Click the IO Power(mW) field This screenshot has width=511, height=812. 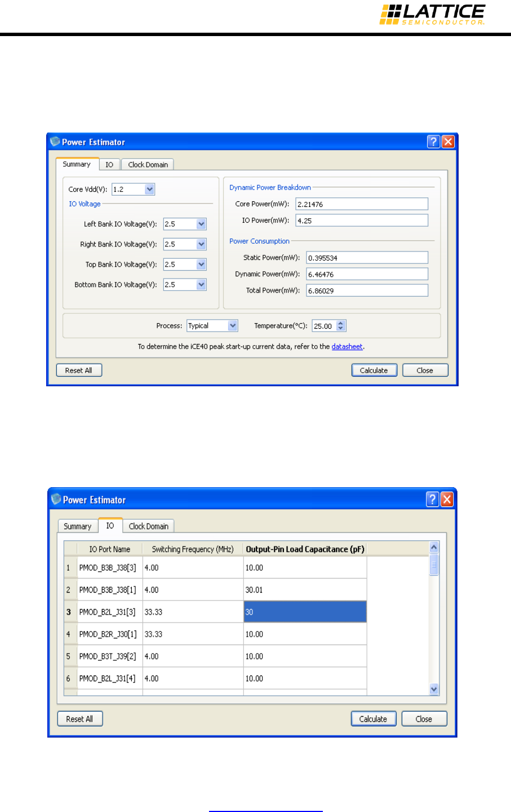[x=362, y=220]
